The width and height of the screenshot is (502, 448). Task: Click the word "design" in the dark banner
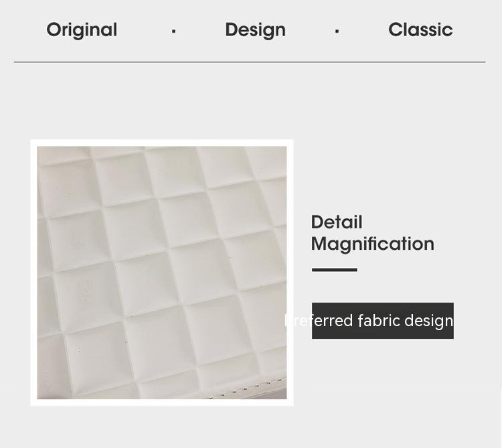pos(428,321)
